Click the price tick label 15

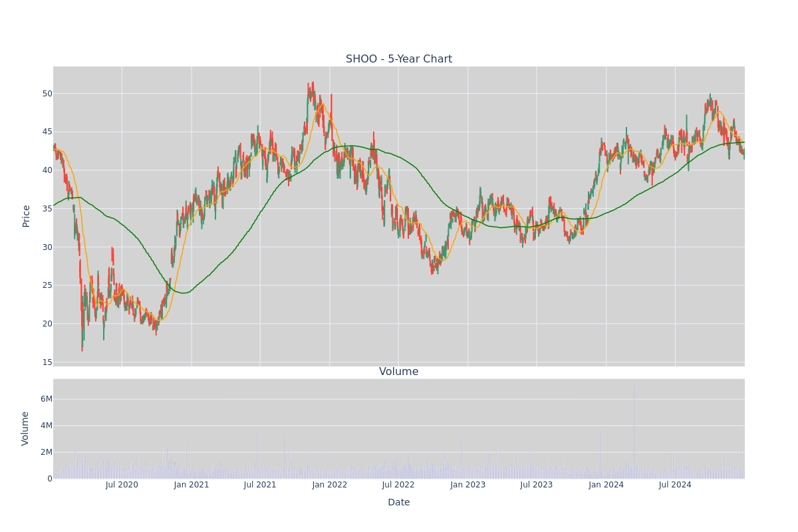[47, 362]
